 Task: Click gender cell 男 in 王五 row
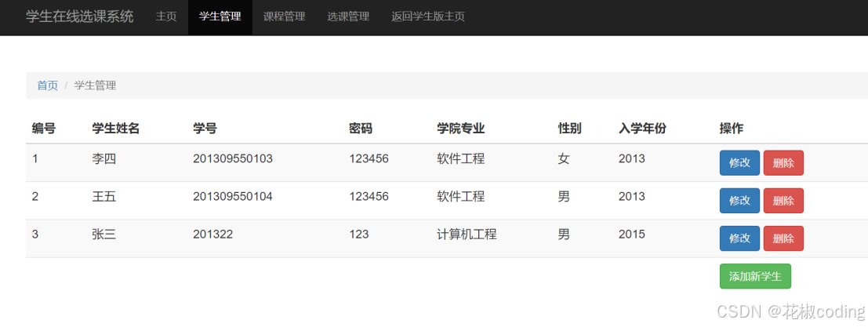[564, 197]
